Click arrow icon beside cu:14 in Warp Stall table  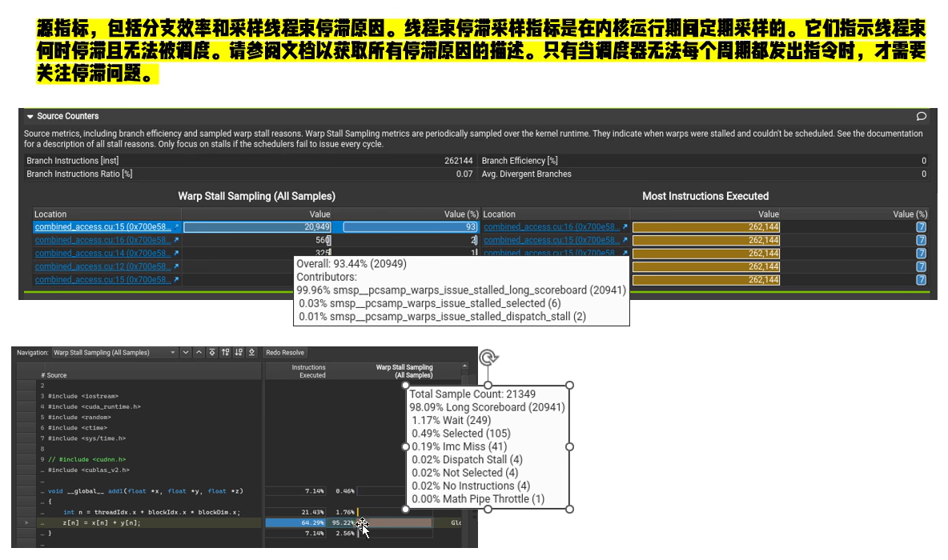coord(176,253)
